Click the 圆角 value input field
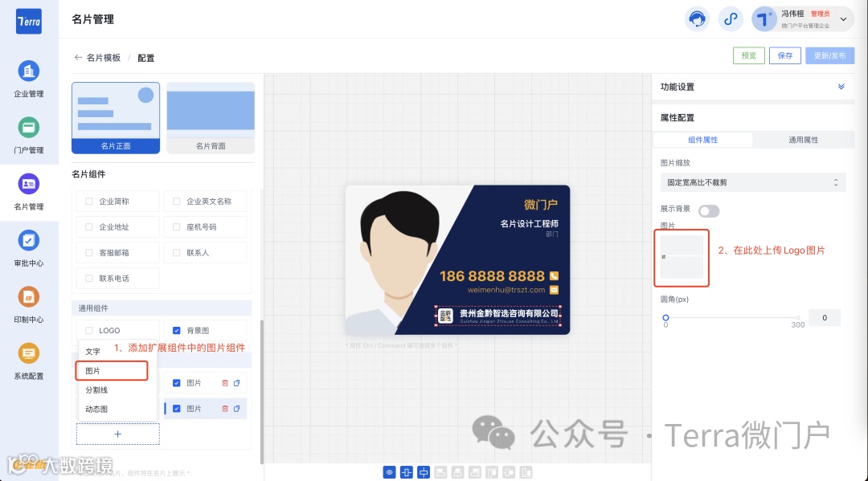Image resolution: width=868 pixels, height=481 pixels. (825, 318)
